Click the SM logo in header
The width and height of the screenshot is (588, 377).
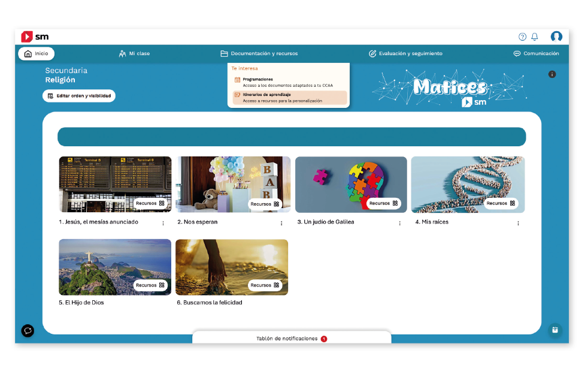[x=35, y=37]
